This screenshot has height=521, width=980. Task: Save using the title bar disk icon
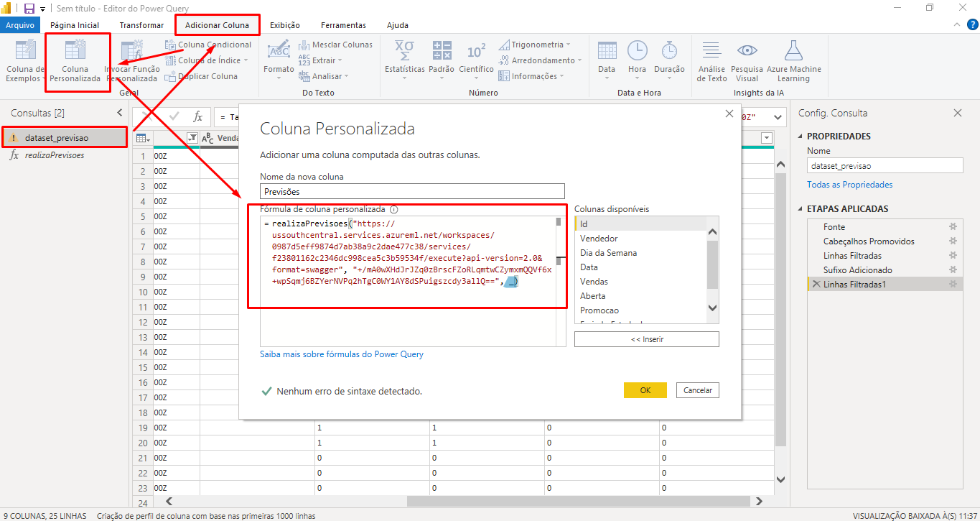(x=29, y=8)
